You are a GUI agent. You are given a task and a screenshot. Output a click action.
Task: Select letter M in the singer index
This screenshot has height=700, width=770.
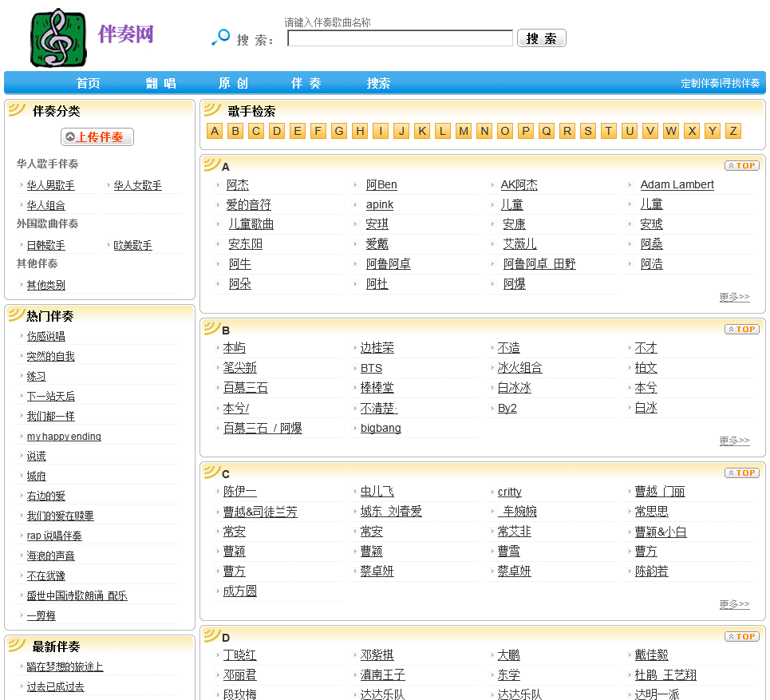pos(464,131)
